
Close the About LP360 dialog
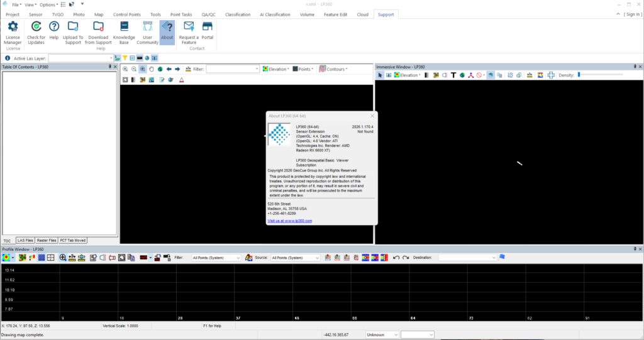(x=372, y=116)
